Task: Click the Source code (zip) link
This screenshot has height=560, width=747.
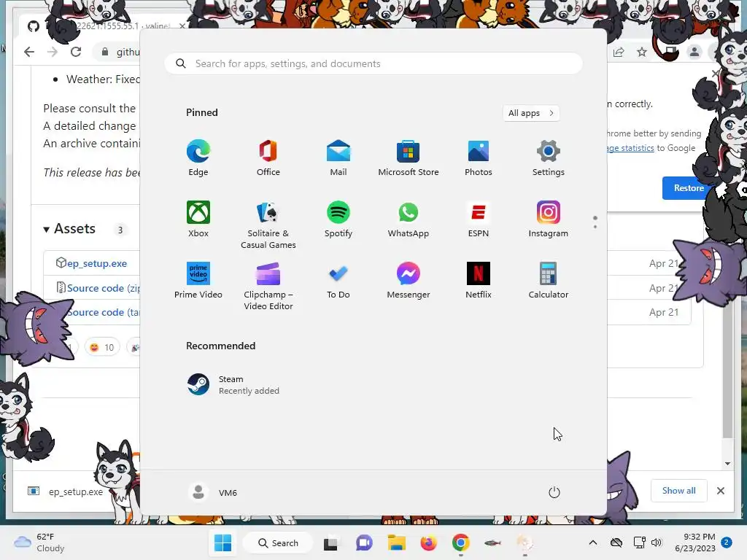Action: [x=104, y=288]
